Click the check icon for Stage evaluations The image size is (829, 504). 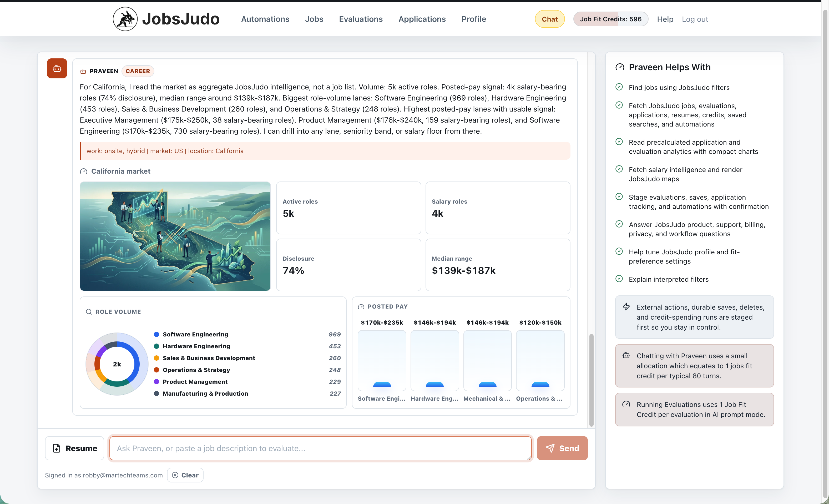pos(619,196)
